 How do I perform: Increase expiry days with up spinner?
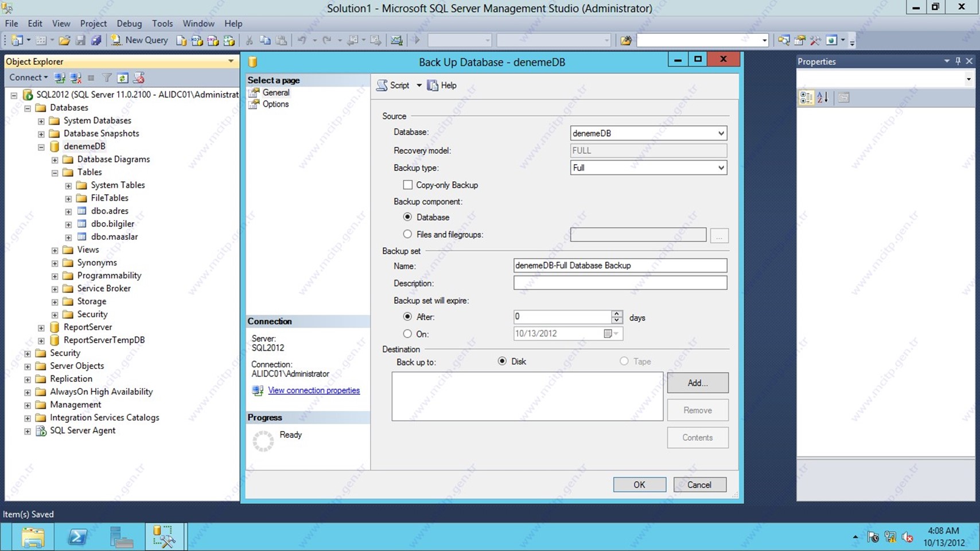pos(617,313)
